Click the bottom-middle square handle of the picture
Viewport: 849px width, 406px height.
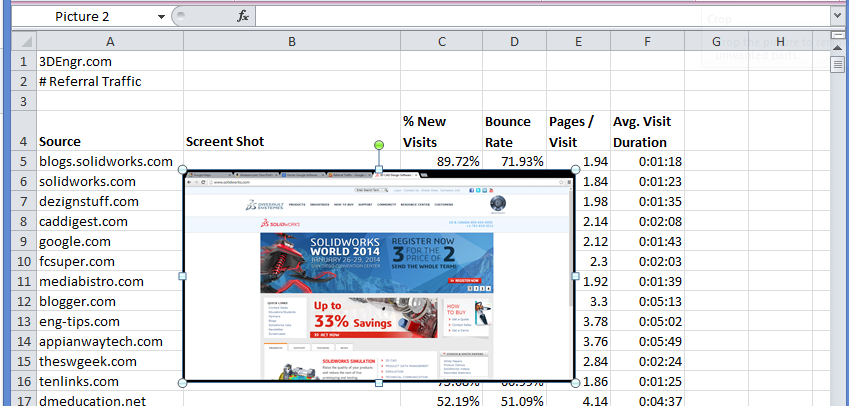point(379,383)
